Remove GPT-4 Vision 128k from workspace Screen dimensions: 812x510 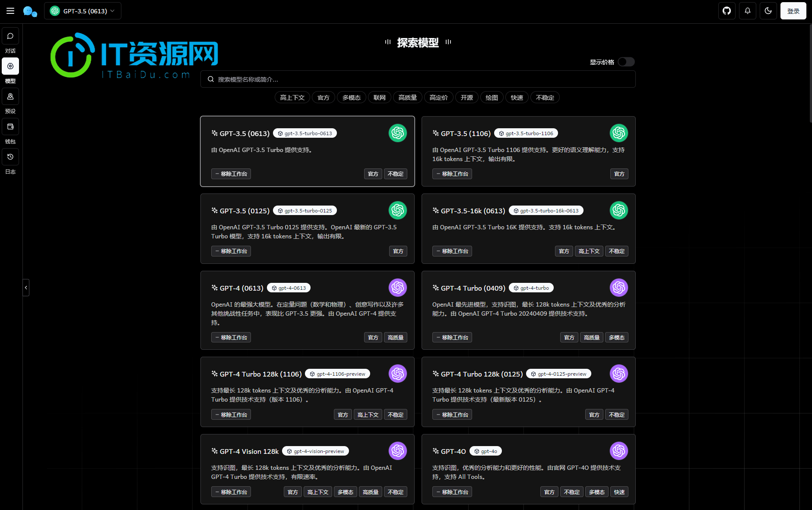coord(231,492)
